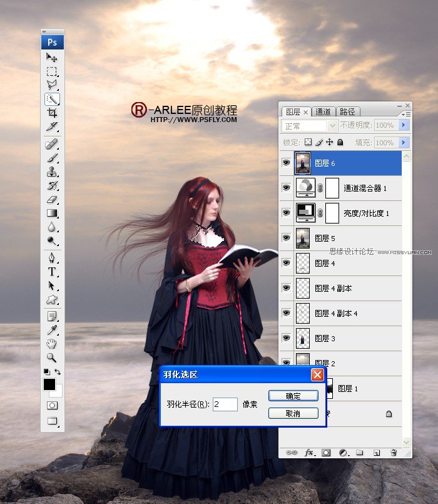This screenshot has width=438, height=504.
Task: Click the white background color swatch
Action: coord(58,393)
